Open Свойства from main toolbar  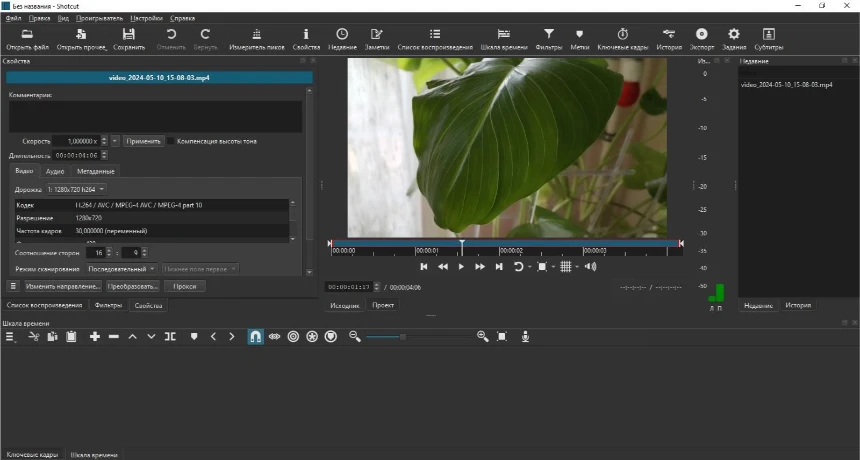click(306, 39)
